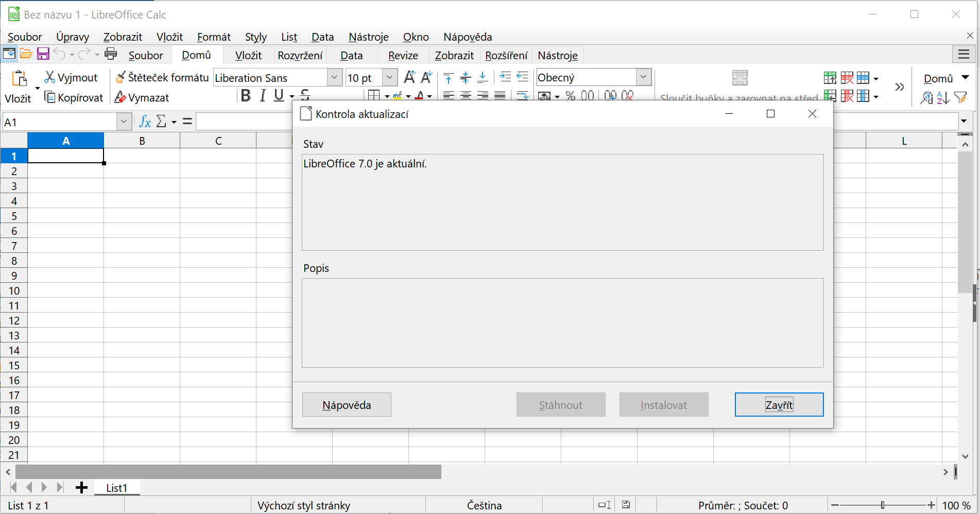The image size is (980, 514).
Task: Click the Kopírovat (copy) button
Action: 74,97
